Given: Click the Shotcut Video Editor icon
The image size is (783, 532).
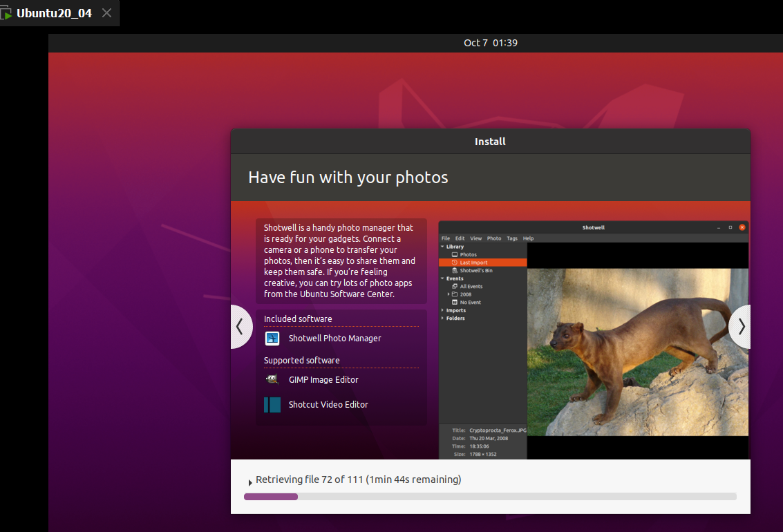Looking at the screenshot, I should pyautogui.click(x=272, y=405).
